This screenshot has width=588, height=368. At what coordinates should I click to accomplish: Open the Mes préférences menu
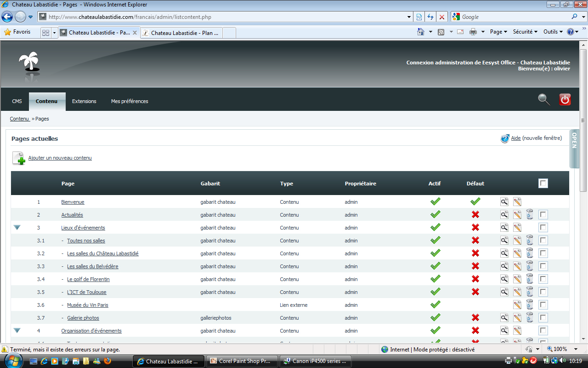[x=130, y=101]
